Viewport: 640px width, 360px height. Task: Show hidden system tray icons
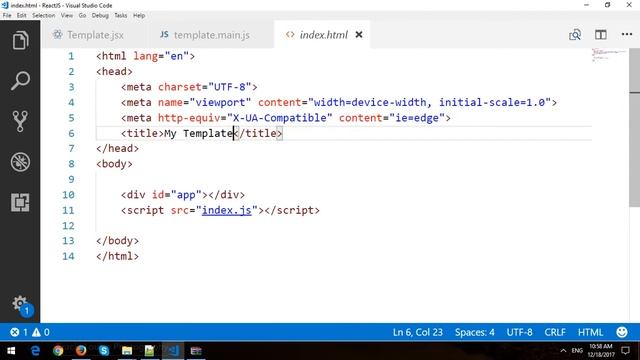click(x=563, y=351)
